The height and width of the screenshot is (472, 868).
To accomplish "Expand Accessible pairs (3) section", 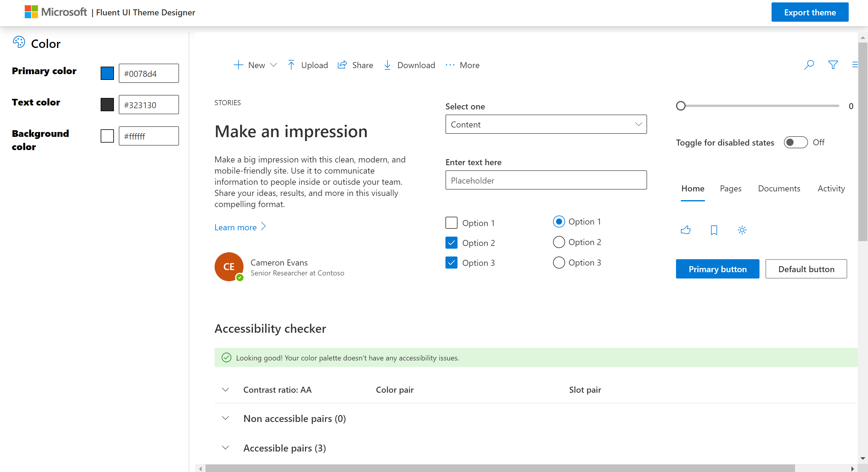I will coord(225,448).
